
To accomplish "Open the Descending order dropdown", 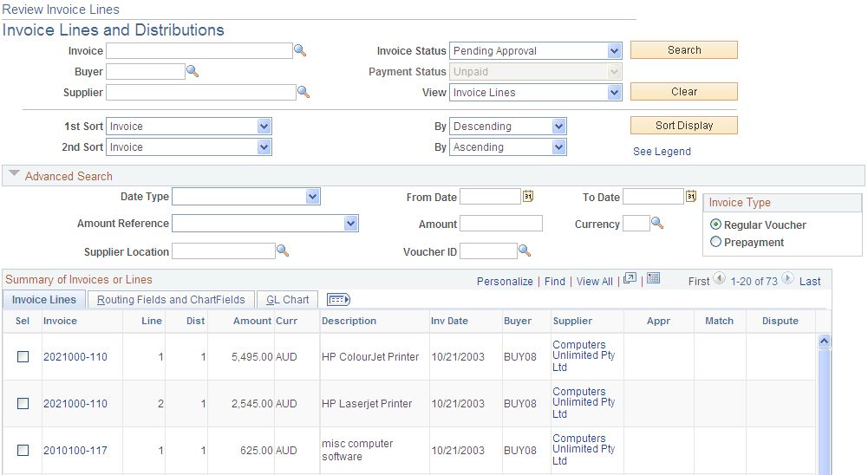I will tap(507, 127).
